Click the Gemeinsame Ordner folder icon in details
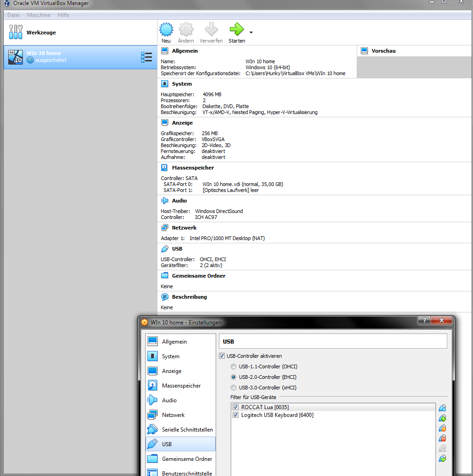Screen dimensions: 473x476 (x=164, y=276)
